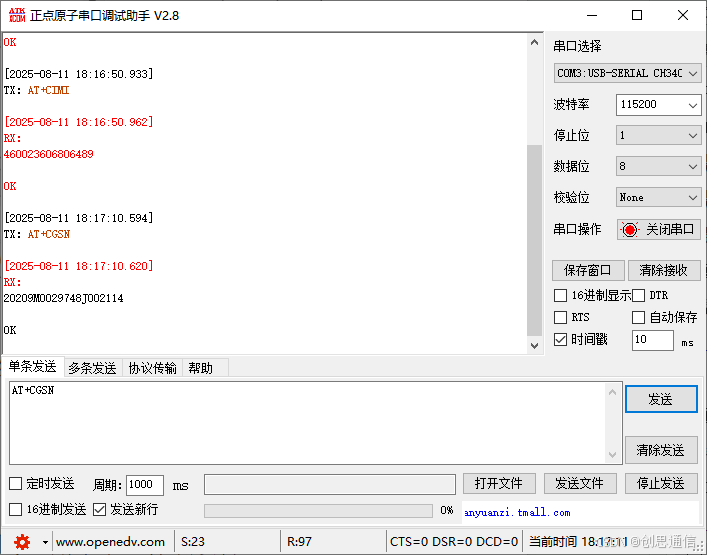Screen dimensions: 707x555
Task: Click the www.openedv.com status bar link
Action: pyautogui.click(x=110, y=541)
